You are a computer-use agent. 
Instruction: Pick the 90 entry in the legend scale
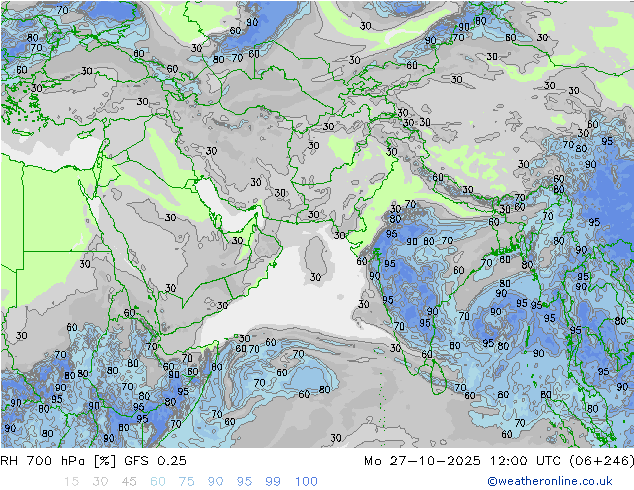[215, 481]
